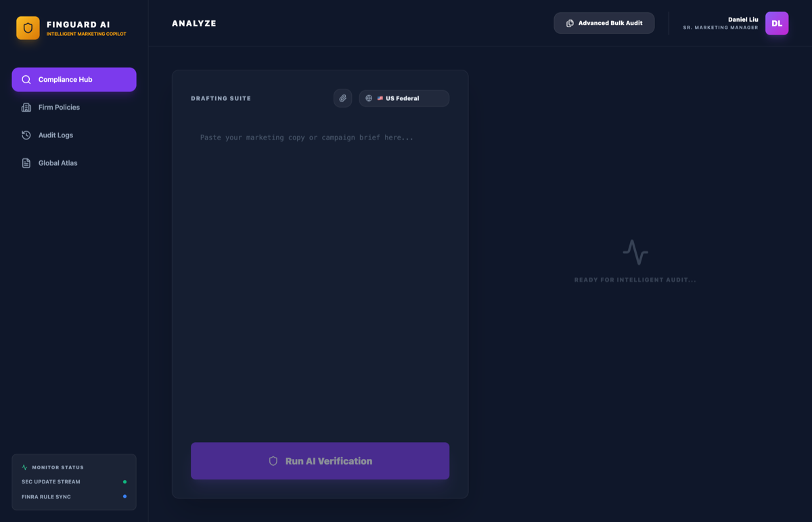Click the SEC Update Stream green status dot
Viewport: 812px width, 522px height.
point(125,482)
